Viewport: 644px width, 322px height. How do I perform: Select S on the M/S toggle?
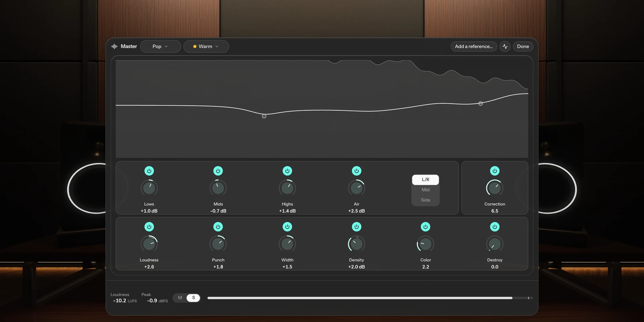point(194,298)
